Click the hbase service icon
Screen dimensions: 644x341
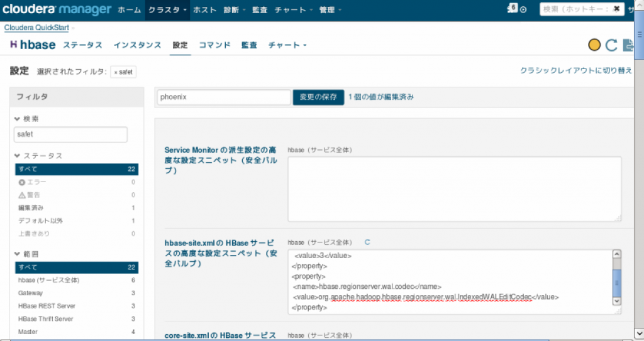coord(14,45)
